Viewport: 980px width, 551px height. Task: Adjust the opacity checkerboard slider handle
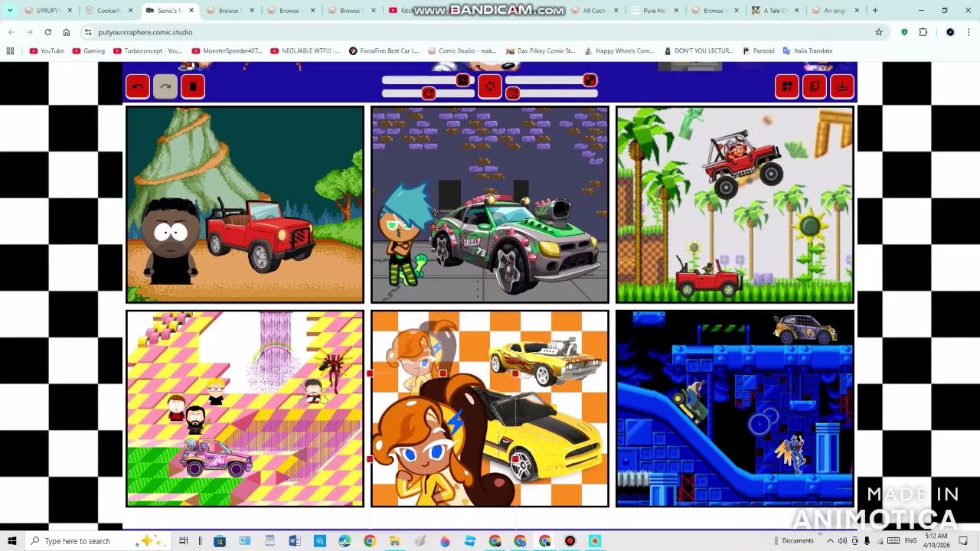click(x=590, y=80)
